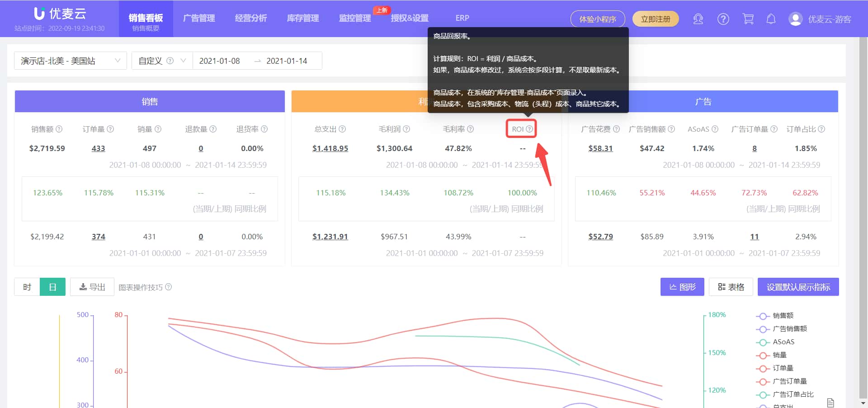Screen dimensions: 868x408
Task: Click 图表操作技巧 tips text
Action: (x=141, y=287)
